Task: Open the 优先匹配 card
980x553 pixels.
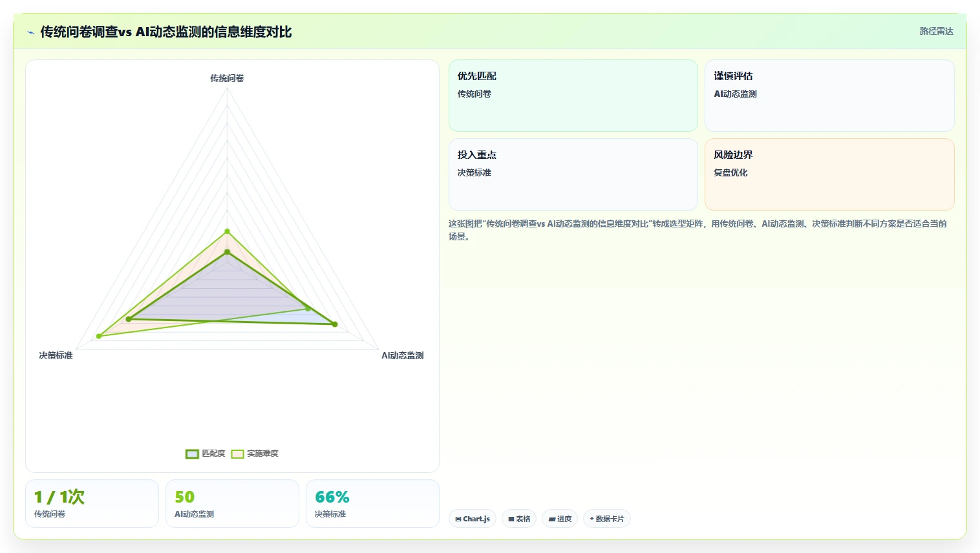Action: click(573, 96)
